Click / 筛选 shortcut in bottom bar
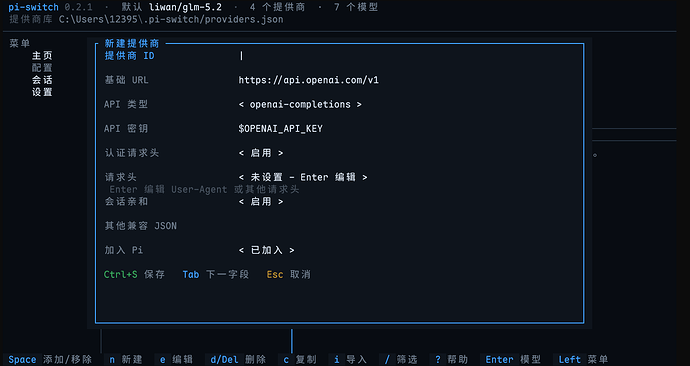 (401, 359)
